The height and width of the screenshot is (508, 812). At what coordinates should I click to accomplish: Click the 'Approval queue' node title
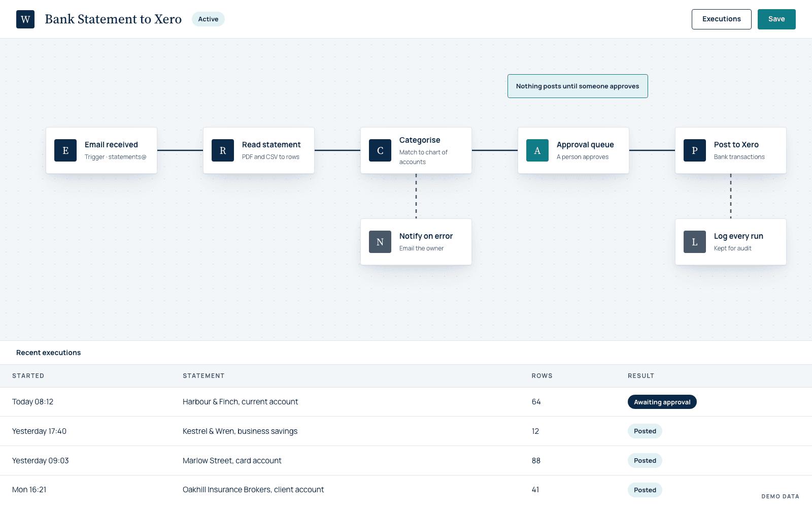[x=585, y=145]
